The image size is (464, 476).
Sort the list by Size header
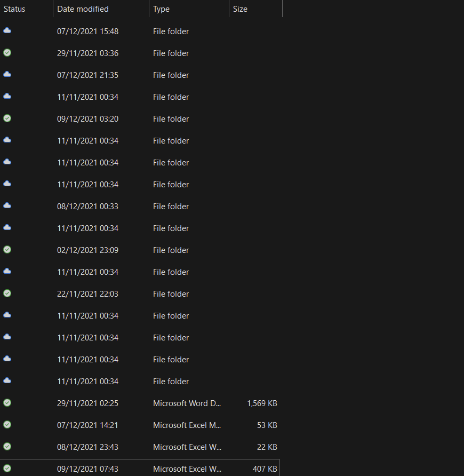(240, 9)
